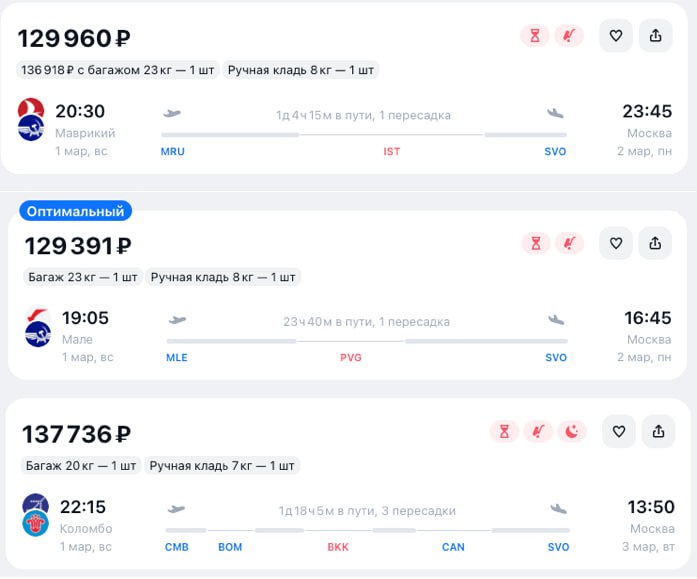Share the 129 391 ₽ Male ticket
The image size is (697, 579).
click(x=656, y=243)
